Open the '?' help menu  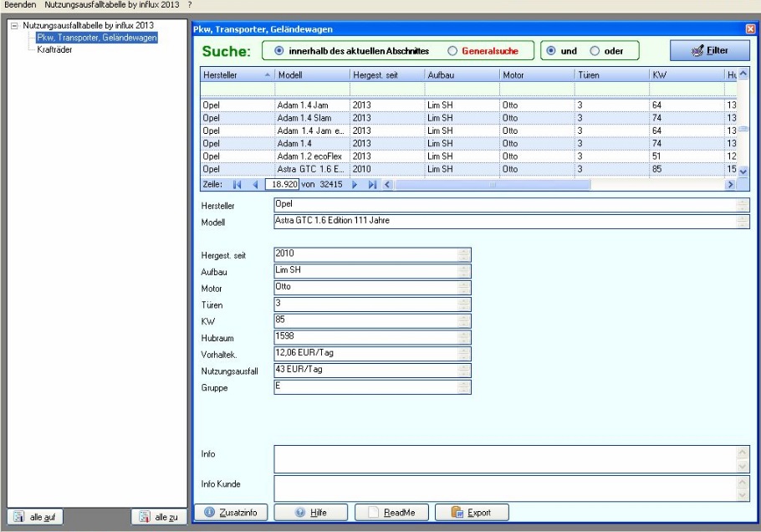(190, 5)
